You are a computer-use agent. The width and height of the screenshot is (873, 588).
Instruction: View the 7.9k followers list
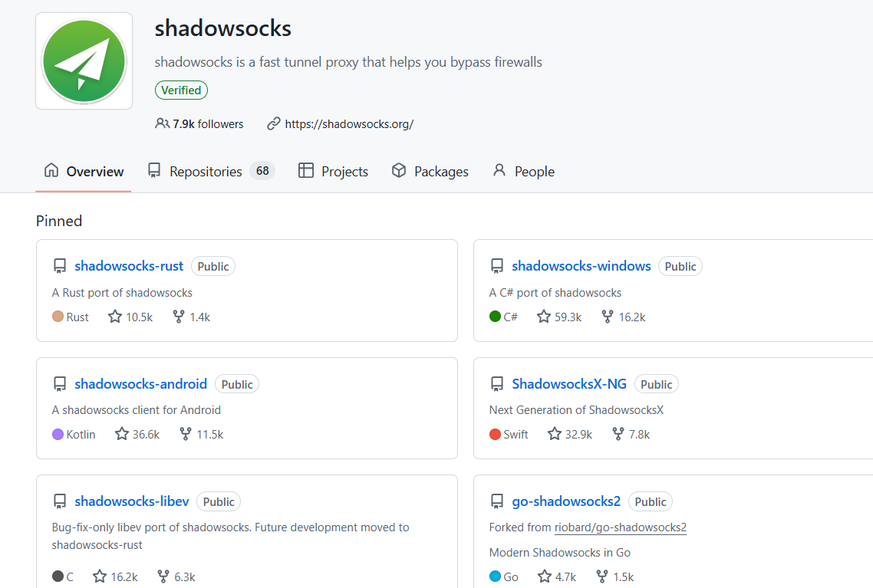pos(208,124)
